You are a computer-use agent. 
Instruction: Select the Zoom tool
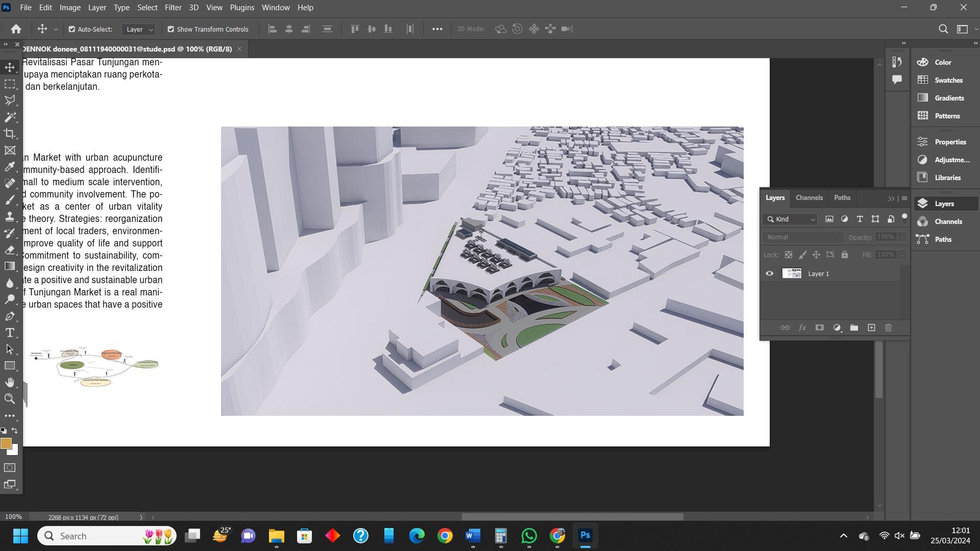10,399
